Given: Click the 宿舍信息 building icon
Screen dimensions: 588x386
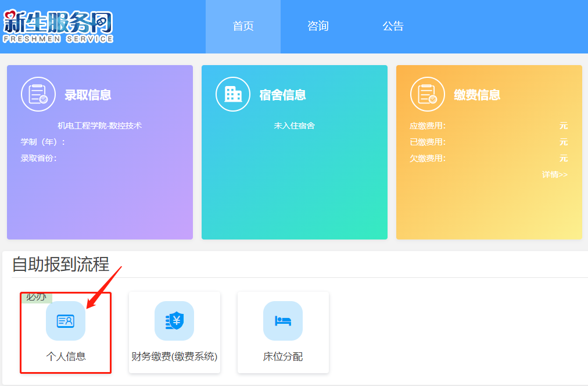Looking at the screenshot, I should pyautogui.click(x=233, y=94).
